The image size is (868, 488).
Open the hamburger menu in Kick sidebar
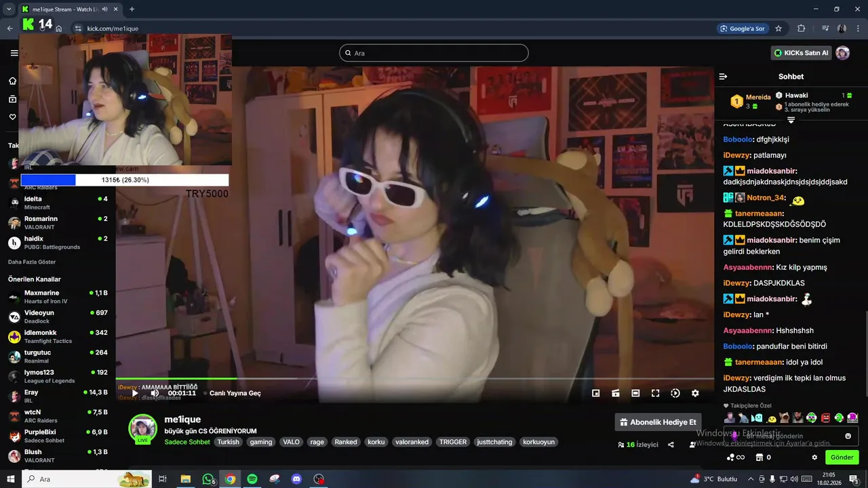[14, 53]
